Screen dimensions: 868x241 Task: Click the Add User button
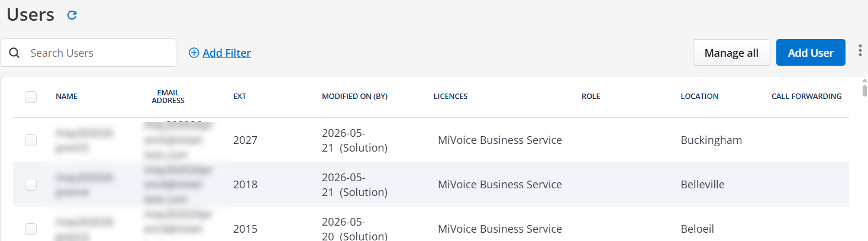[x=811, y=53]
